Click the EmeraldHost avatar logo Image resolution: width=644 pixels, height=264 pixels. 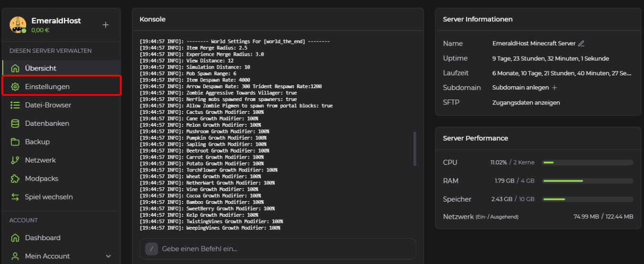pyautogui.click(x=18, y=25)
